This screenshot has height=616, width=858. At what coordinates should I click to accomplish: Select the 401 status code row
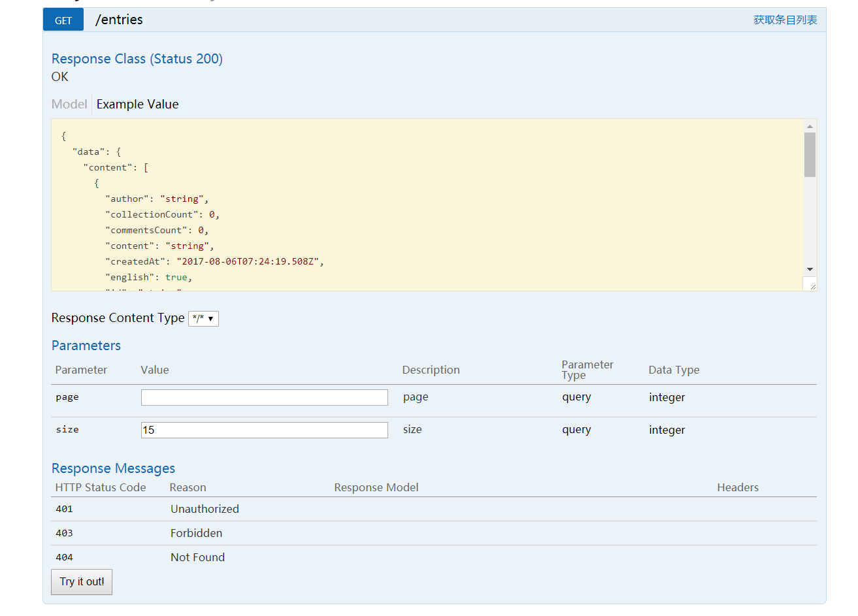coord(64,510)
